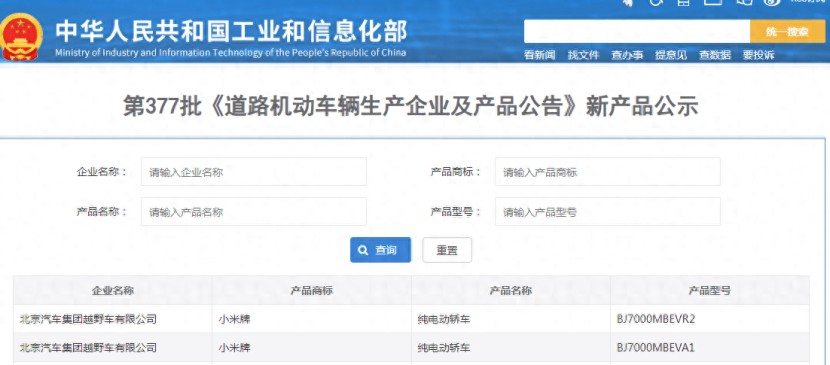Focus the site-wide search box
Image resolution: width=830 pixels, height=365 pixels.
point(637,31)
